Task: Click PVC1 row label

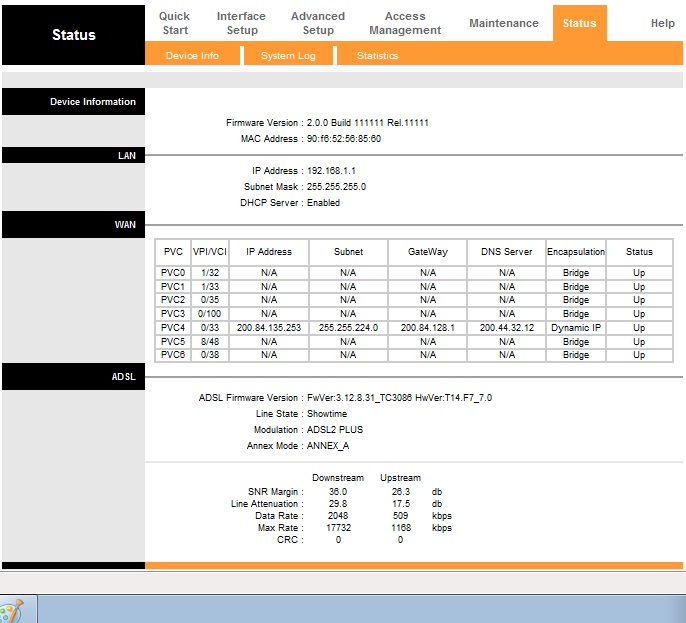Action: [173, 287]
